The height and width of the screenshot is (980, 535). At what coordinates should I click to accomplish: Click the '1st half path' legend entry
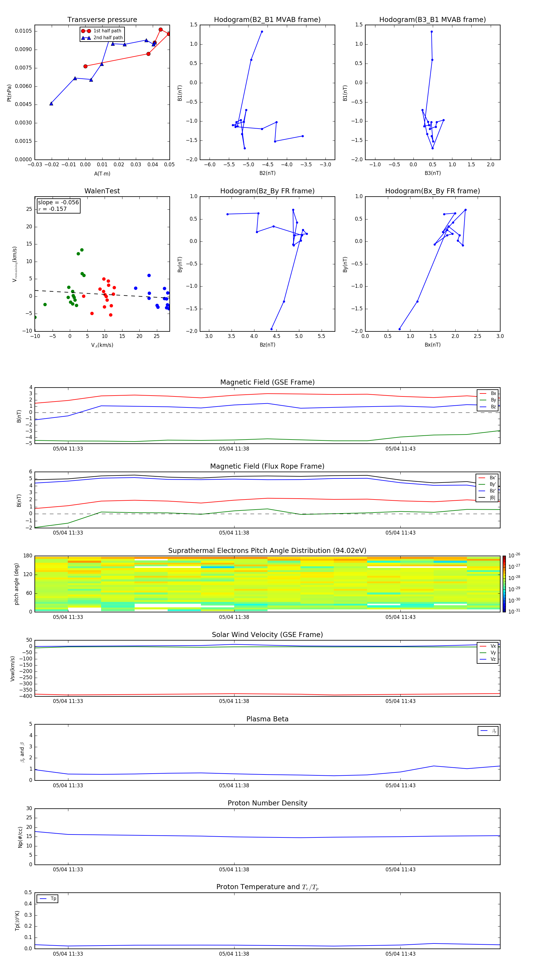coord(101,31)
